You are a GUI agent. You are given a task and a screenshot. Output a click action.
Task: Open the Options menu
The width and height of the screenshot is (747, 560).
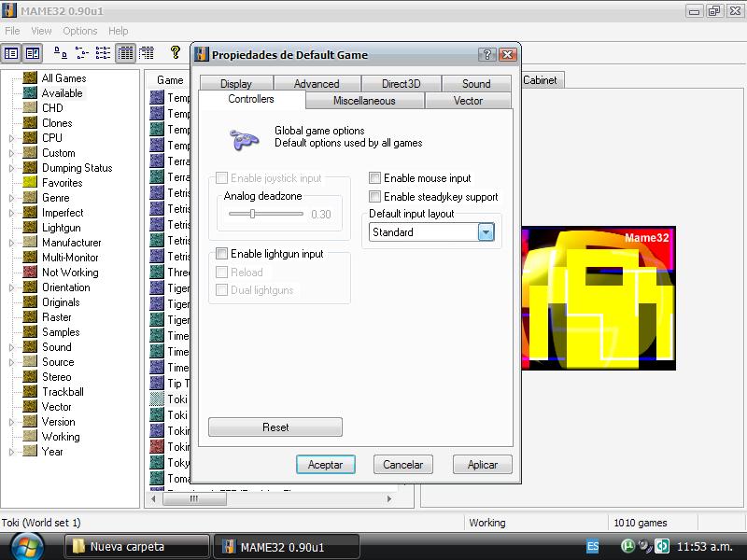click(80, 31)
